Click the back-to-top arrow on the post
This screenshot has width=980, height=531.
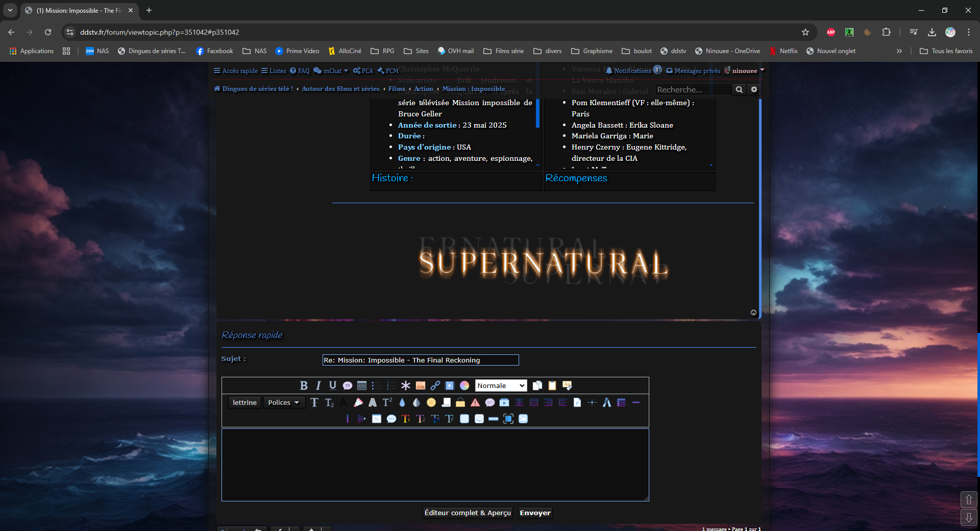click(753, 312)
